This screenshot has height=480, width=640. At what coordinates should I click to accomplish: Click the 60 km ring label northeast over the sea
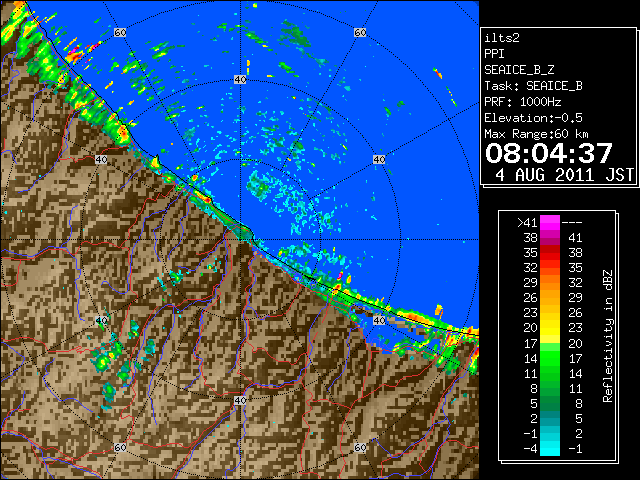tap(360, 32)
